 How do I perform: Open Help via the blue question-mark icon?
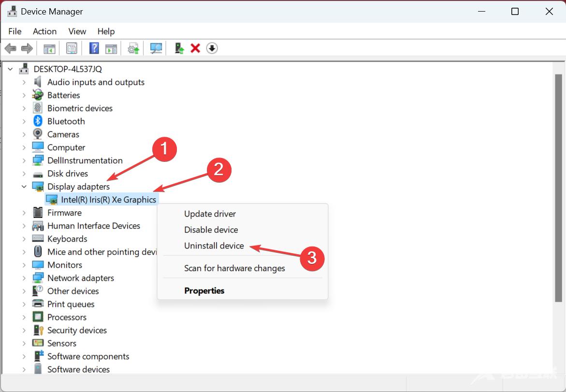pyautogui.click(x=94, y=48)
